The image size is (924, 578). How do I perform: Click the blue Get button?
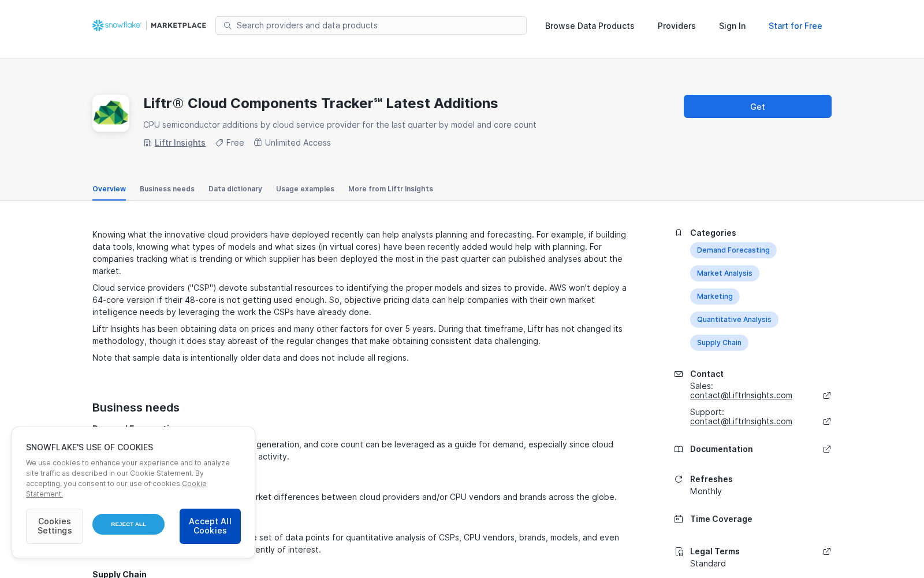click(x=758, y=106)
